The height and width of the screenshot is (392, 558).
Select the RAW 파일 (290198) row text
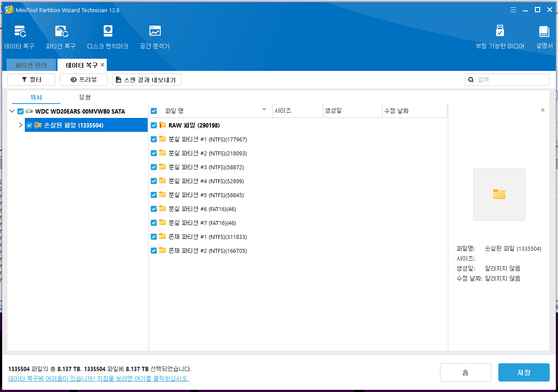194,125
